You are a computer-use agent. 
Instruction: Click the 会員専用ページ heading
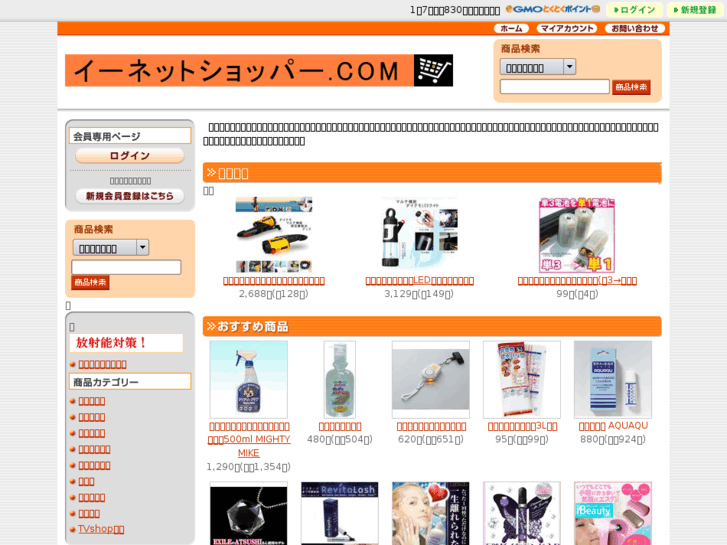click(x=130, y=136)
